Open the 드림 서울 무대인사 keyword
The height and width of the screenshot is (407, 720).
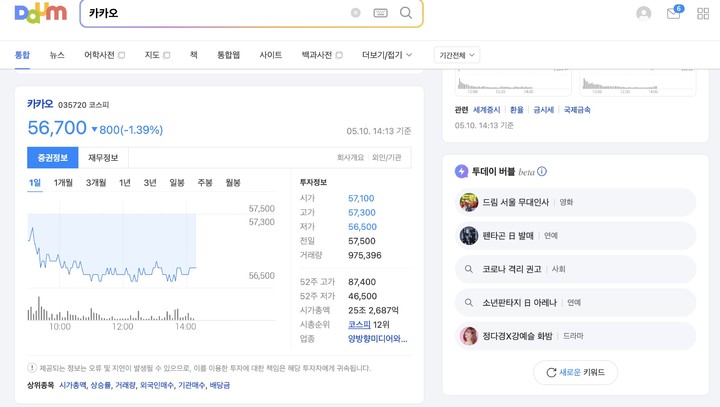575,202
